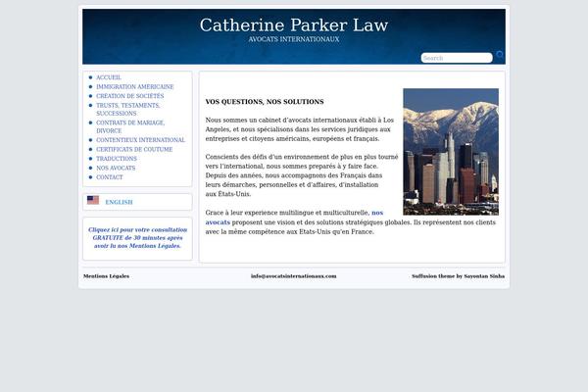The width and height of the screenshot is (588, 392).
Task: Click the 'Vos Questions, Nos Solutions' heading
Action: click(265, 102)
